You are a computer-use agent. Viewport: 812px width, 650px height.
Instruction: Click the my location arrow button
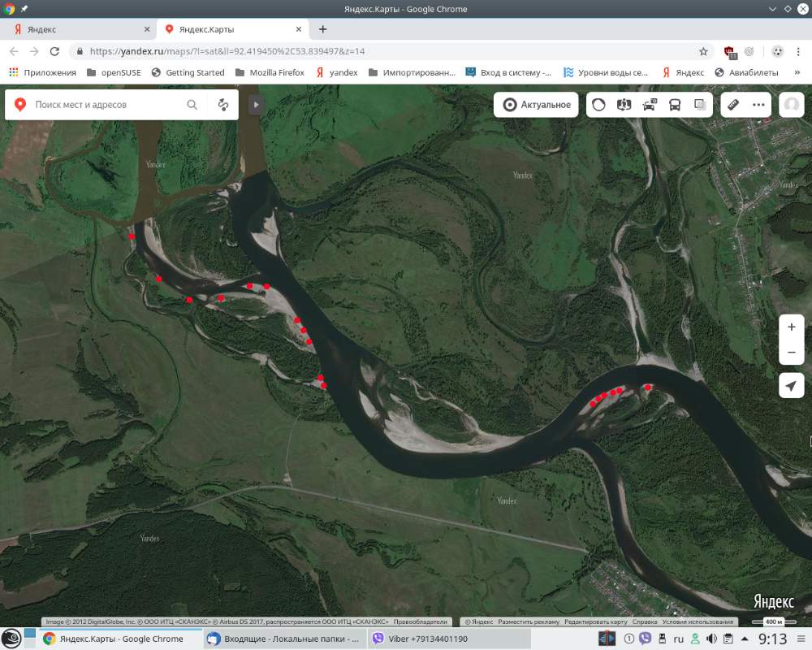coord(792,386)
